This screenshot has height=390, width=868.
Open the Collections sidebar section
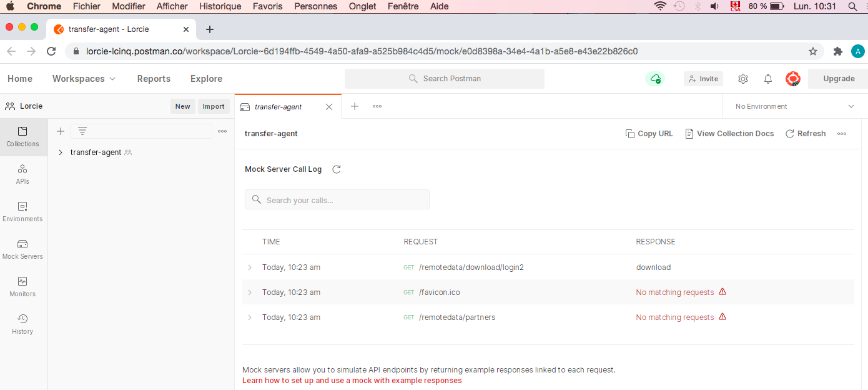pos(22,137)
